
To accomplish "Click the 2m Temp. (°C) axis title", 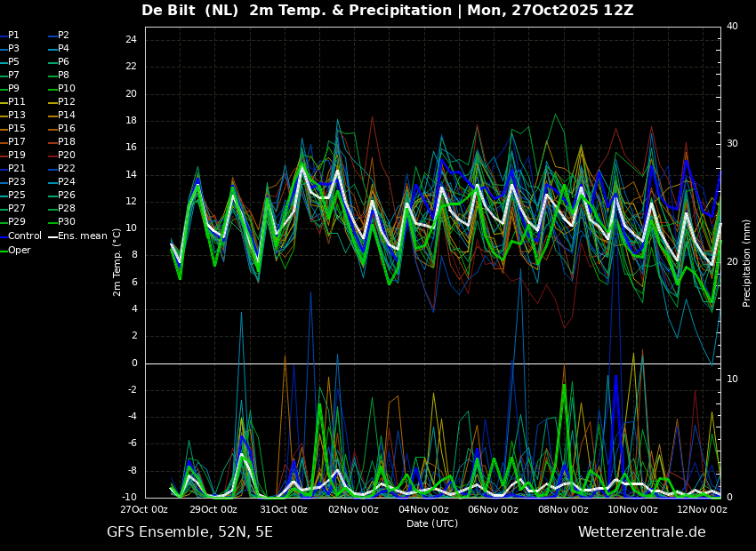I will (x=117, y=262).
